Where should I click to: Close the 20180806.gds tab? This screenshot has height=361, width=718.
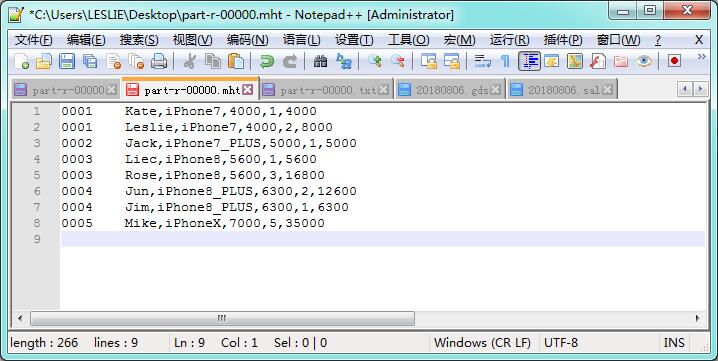click(495, 90)
